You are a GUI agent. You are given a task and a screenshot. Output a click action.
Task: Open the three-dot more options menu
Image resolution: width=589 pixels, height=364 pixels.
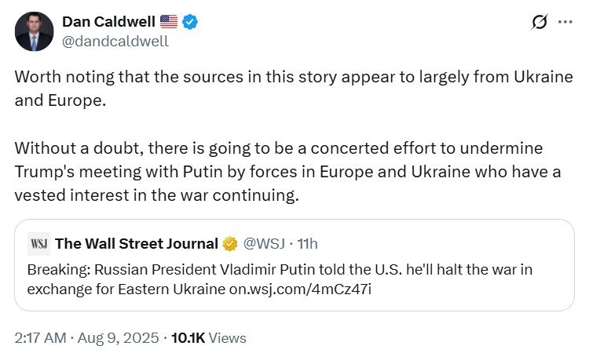565,22
